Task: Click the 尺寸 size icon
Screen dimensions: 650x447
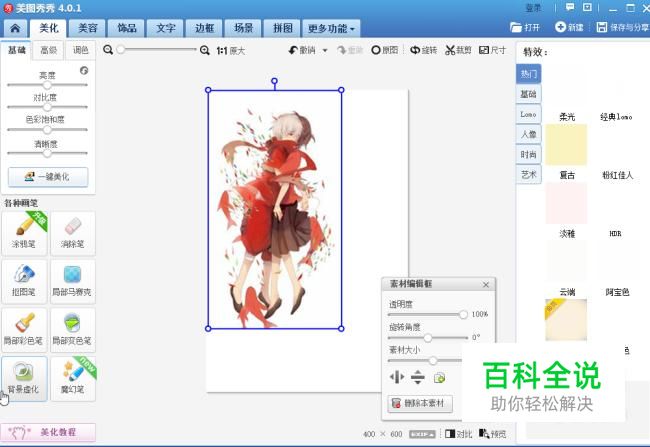Action: tap(484, 50)
